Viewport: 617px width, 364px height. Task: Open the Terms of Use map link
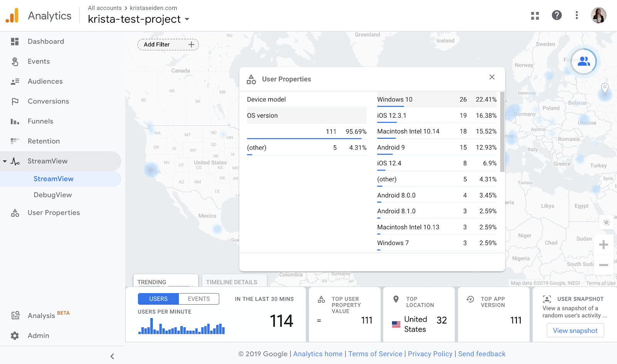click(x=601, y=283)
